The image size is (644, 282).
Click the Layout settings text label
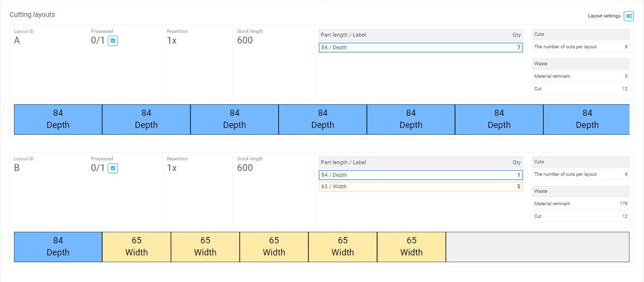(x=604, y=16)
